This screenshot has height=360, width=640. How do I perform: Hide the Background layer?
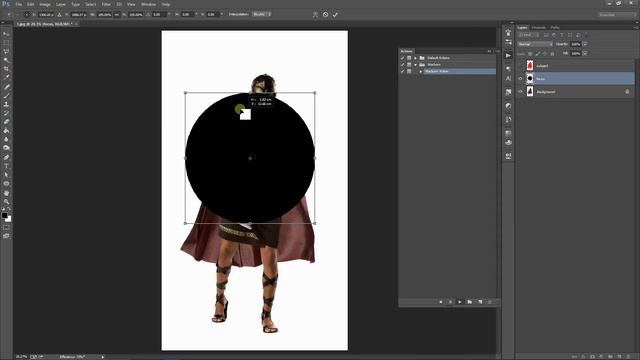(x=520, y=92)
